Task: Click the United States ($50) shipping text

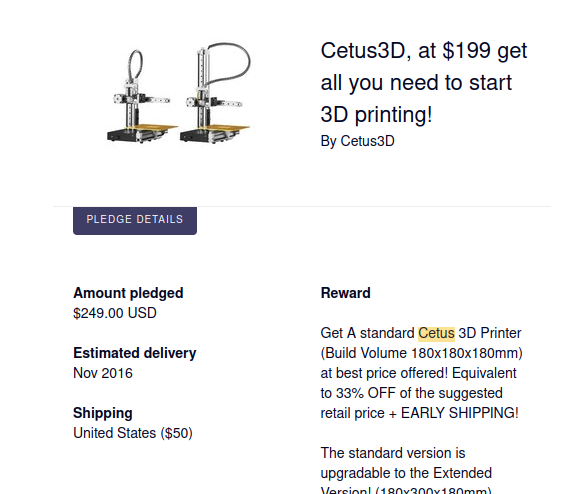Action: [133, 433]
